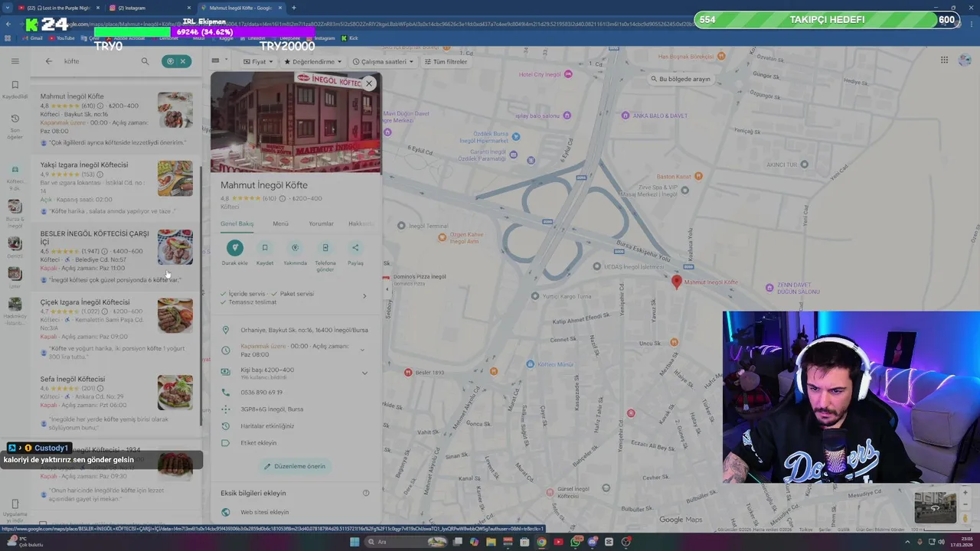This screenshot has width=980, height=551.
Task: Close the Mahmut İnegöl Köfte place panel
Action: (369, 83)
